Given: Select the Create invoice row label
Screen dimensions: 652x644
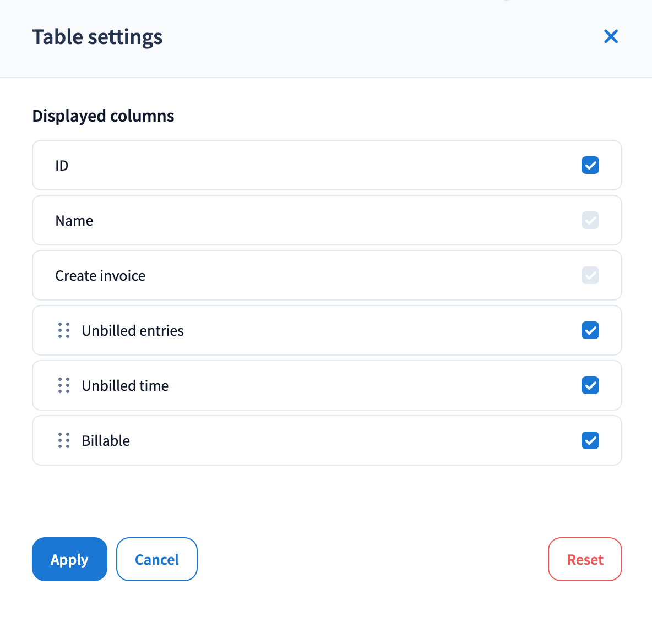Looking at the screenshot, I should pyautogui.click(x=100, y=276).
